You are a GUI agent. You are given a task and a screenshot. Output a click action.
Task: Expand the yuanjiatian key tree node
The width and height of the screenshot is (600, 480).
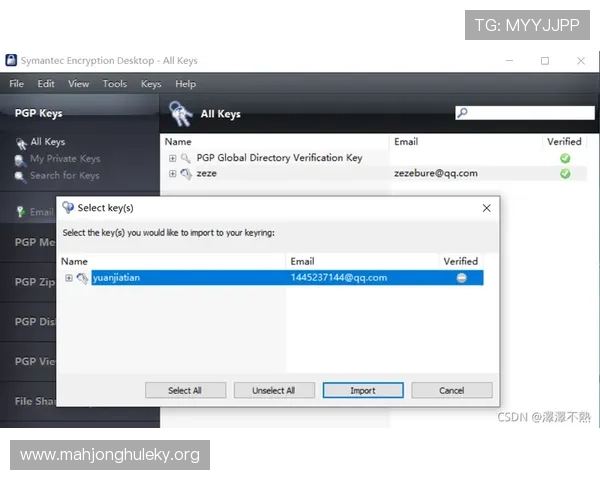tap(69, 278)
